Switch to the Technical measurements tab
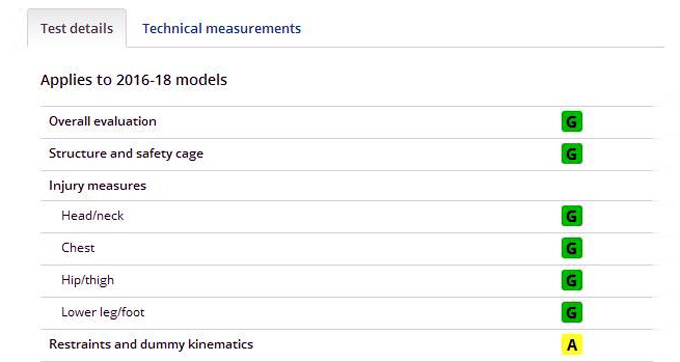 point(221,29)
